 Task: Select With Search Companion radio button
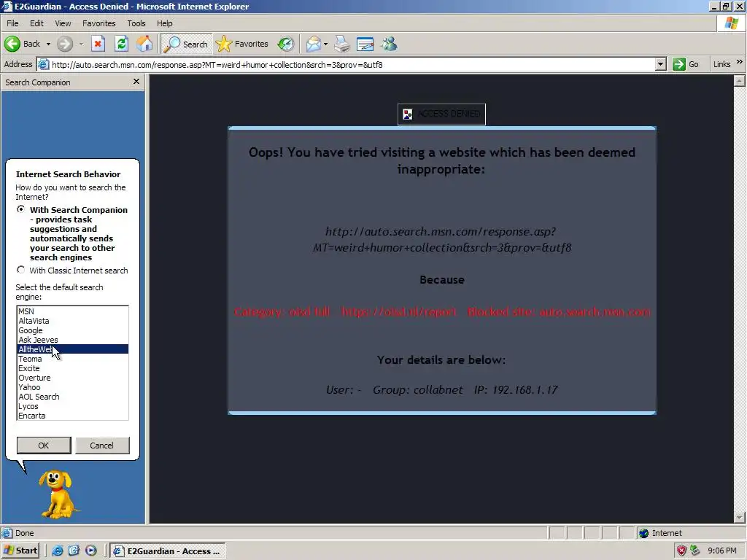(20, 209)
